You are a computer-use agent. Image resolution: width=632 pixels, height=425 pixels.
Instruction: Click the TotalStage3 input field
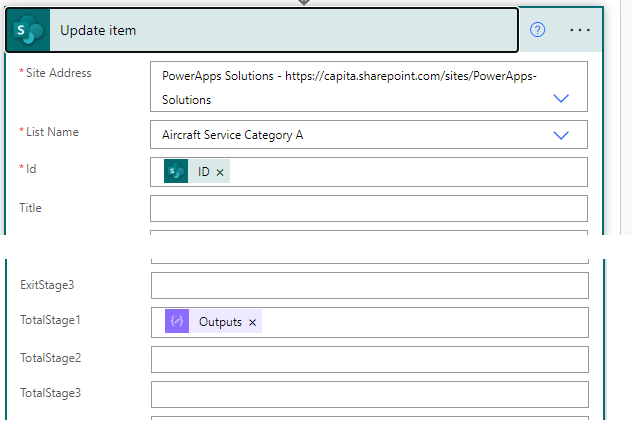click(x=370, y=394)
